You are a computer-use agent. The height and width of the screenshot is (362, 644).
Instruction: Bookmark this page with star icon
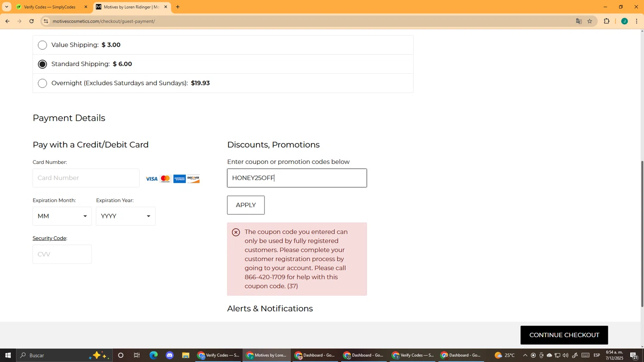590,21
